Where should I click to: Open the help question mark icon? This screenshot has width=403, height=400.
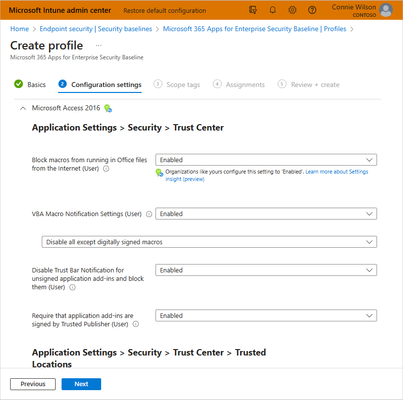pyautogui.click(x=312, y=10)
